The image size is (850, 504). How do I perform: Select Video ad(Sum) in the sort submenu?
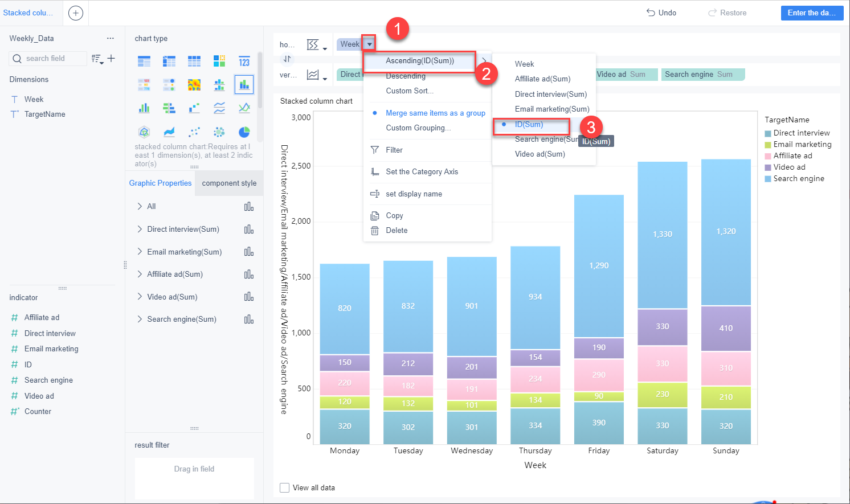pos(540,154)
